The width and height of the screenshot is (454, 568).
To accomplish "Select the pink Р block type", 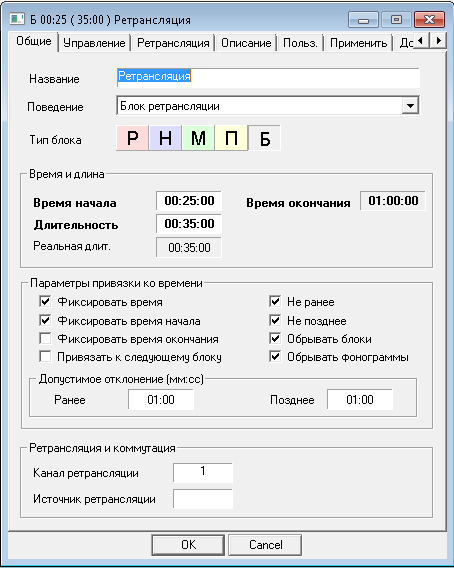I will pyautogui.click(x=132, y=138).
